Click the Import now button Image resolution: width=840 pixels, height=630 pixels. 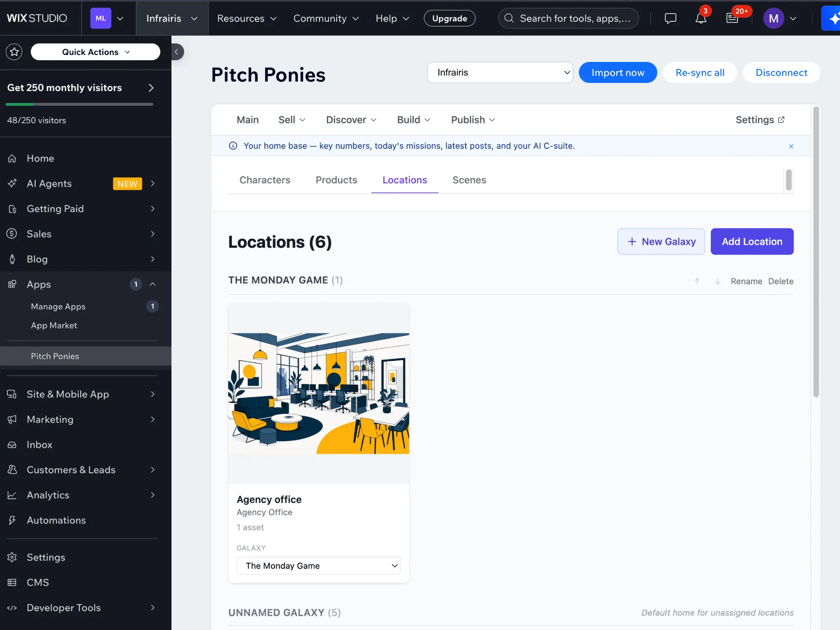pyautogui.click(x=618, y=73)
